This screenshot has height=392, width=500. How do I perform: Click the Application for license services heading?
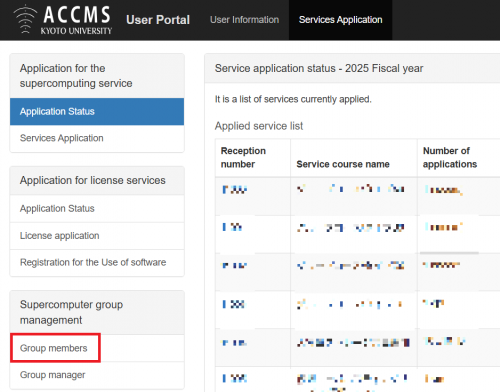(x=92, y=180)
